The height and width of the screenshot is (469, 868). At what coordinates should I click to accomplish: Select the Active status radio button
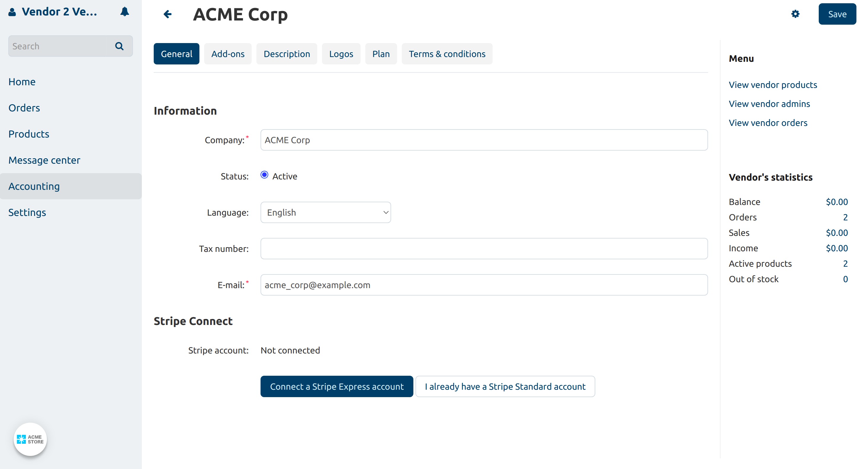click(264, 175)
